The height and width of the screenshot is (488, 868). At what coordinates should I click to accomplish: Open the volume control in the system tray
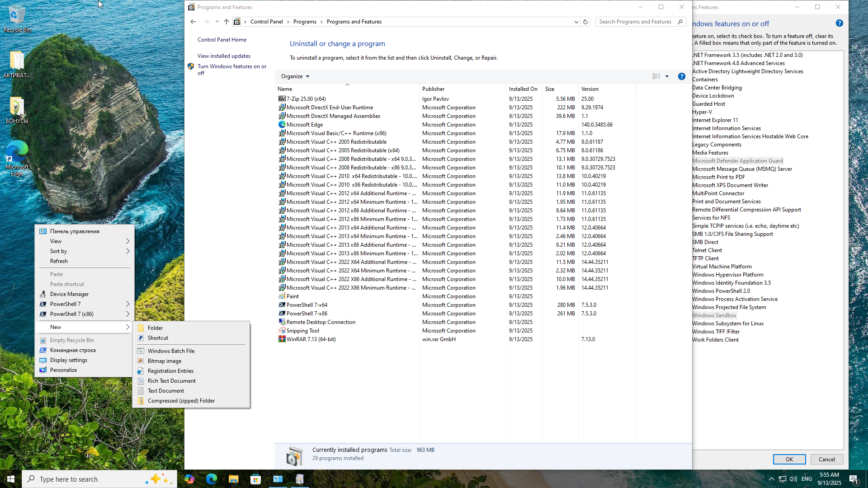click(793, 479)
